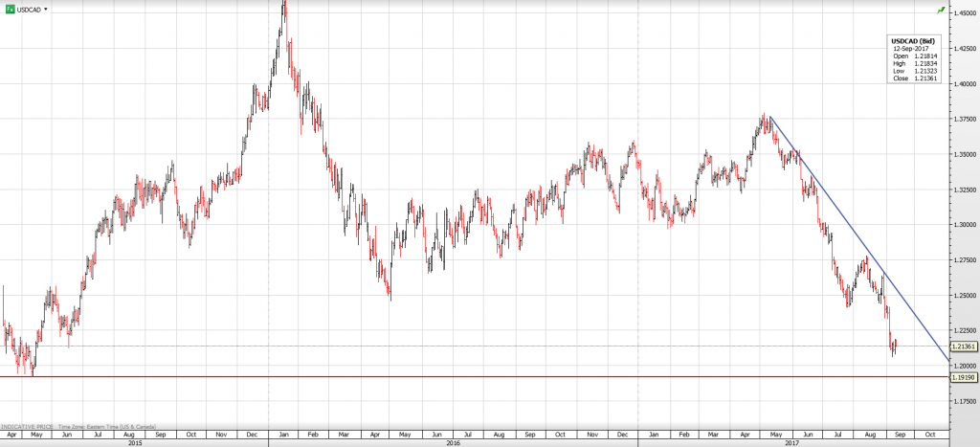Click the 1.19190 price label on axis

[964, 377]
